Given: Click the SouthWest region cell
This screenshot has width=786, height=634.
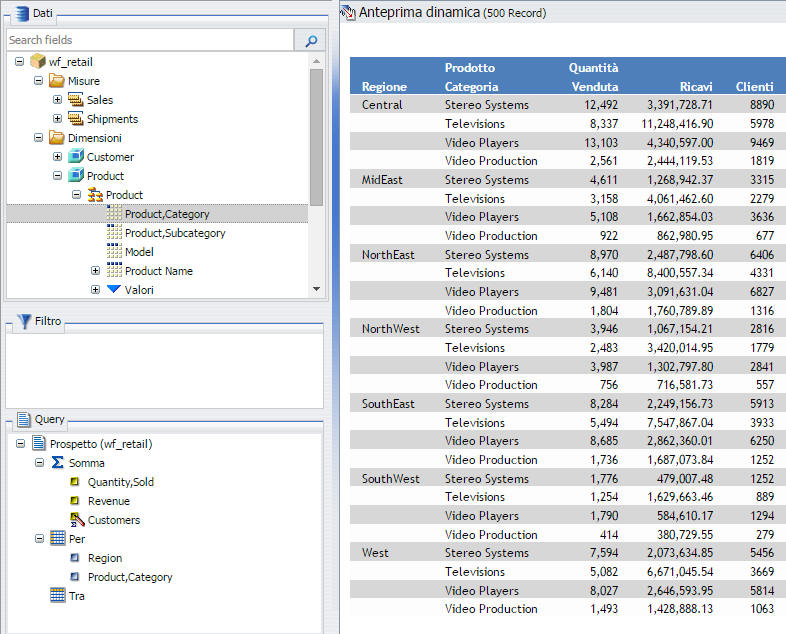Looking at the screenshot, I should pyautogui.click(x=390, y=479).
